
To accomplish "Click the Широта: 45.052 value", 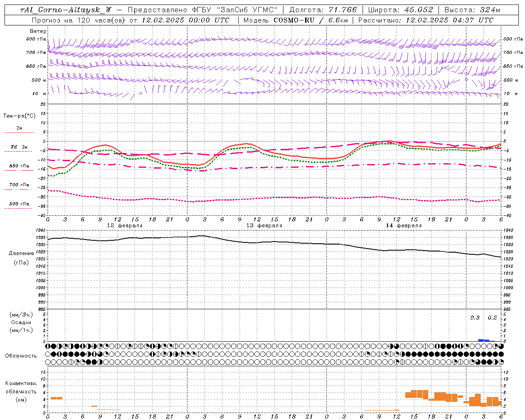I will (x=400, y=10).
